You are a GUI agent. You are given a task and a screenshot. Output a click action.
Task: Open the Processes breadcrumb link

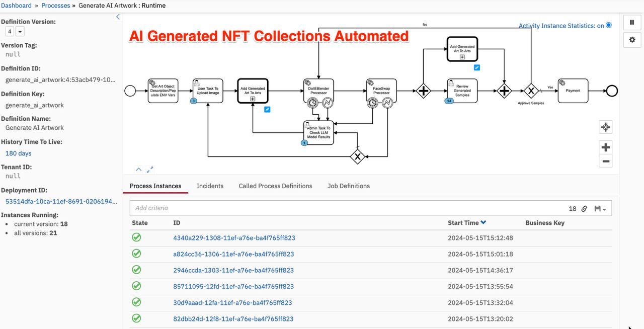pos(56,6)
